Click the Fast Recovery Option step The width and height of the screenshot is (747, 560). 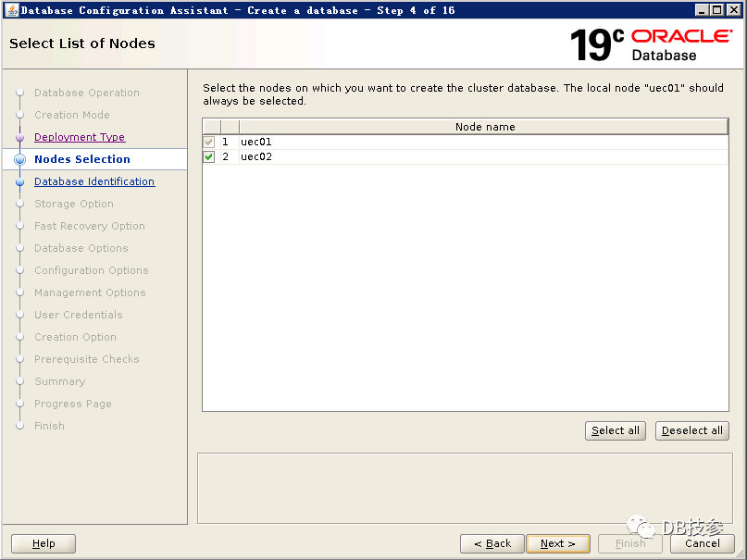tap(90, 226)
